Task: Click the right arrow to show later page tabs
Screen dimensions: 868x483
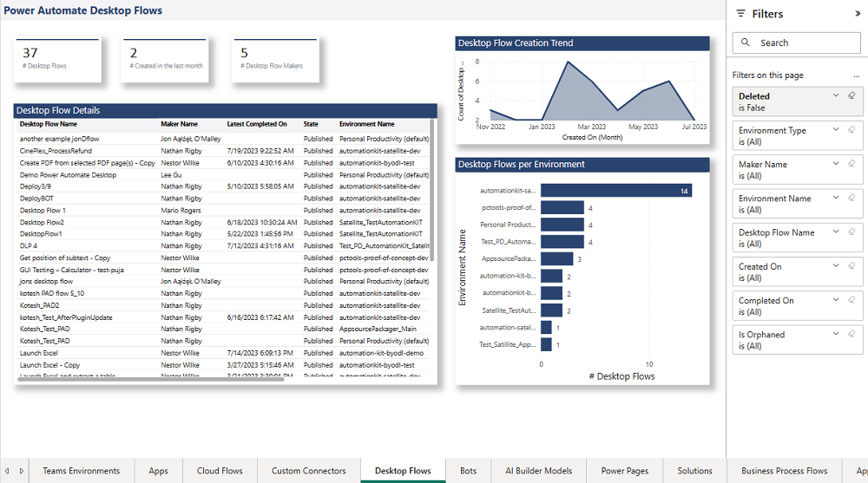Action: tap(22, 471)
